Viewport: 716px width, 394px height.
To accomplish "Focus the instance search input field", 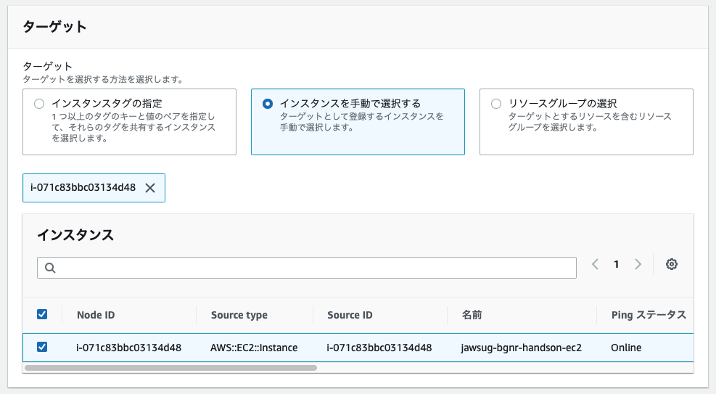I will (307, 268).
